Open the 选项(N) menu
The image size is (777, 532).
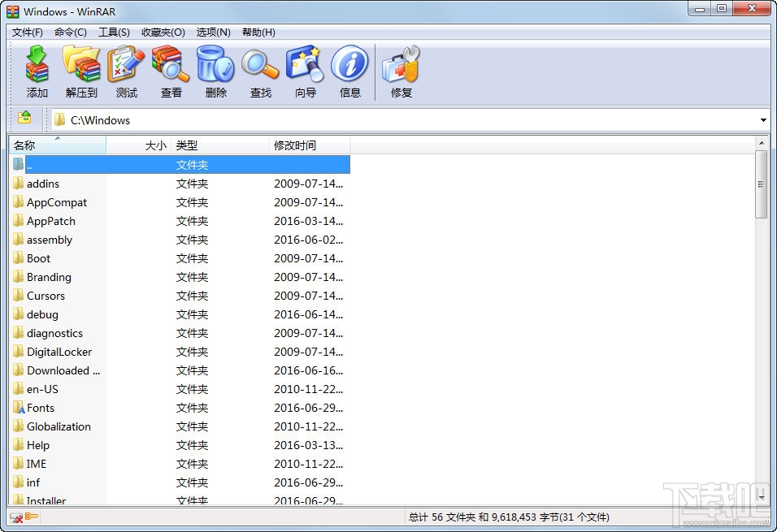pyautogui.click(x=213, y=32)
